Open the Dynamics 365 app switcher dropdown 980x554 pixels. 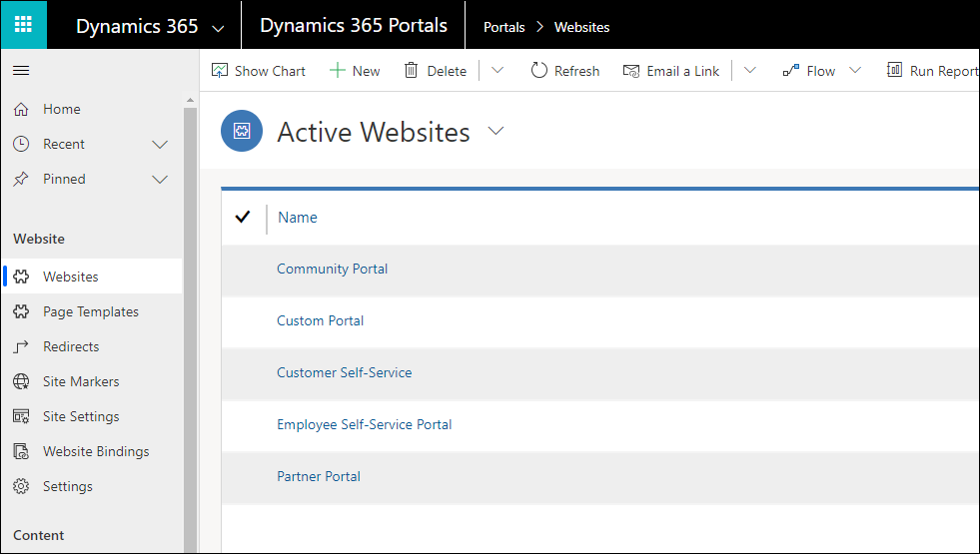click(218, 28)
